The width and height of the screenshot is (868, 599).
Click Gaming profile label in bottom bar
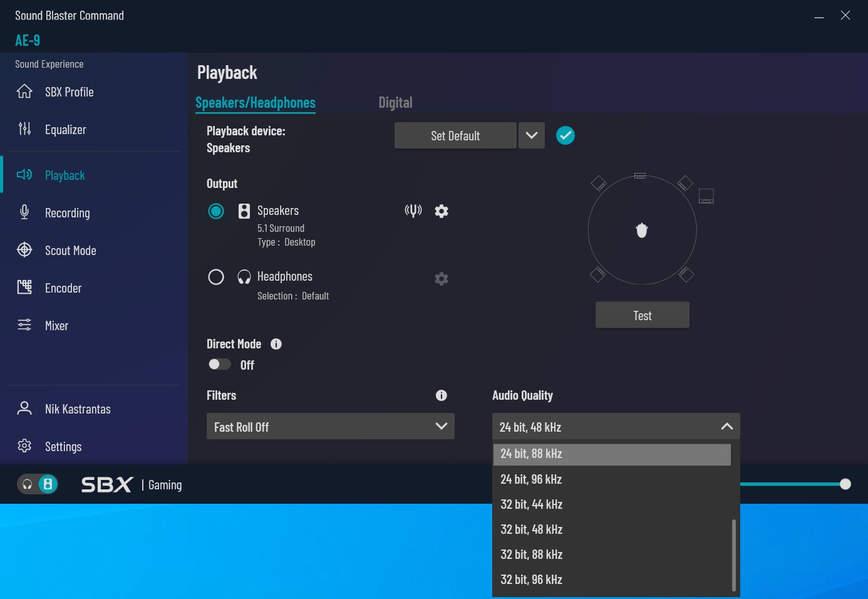[x=165, y=485]
